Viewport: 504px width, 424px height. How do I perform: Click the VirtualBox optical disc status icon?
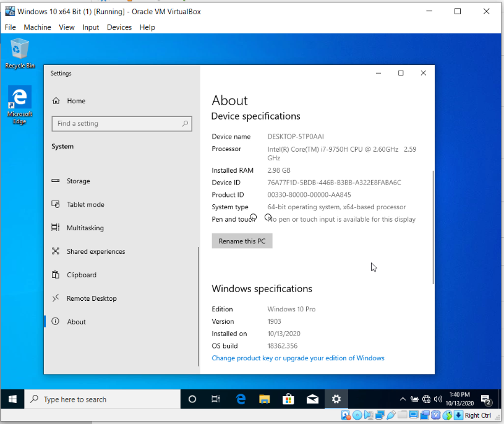[x=357, y=415]
